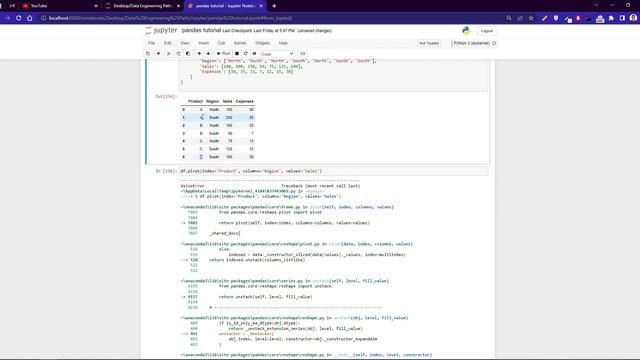Open the Help menu
640x360 pixels.
283,43
